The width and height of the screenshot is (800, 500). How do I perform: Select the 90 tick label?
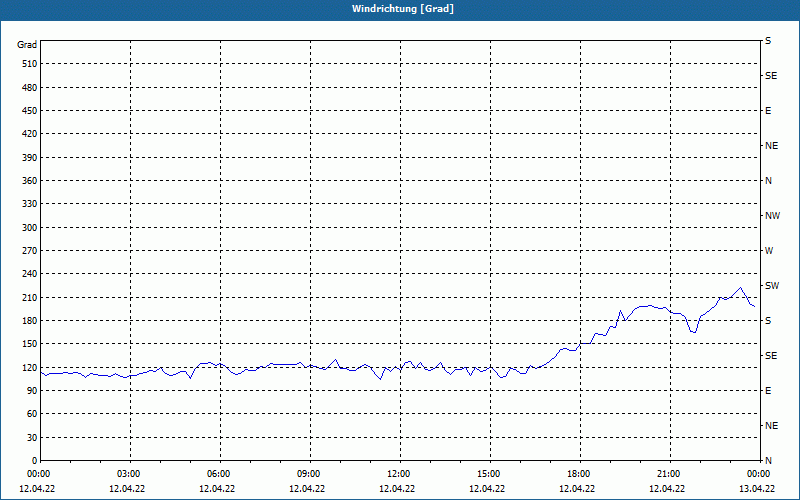point(32,391)
